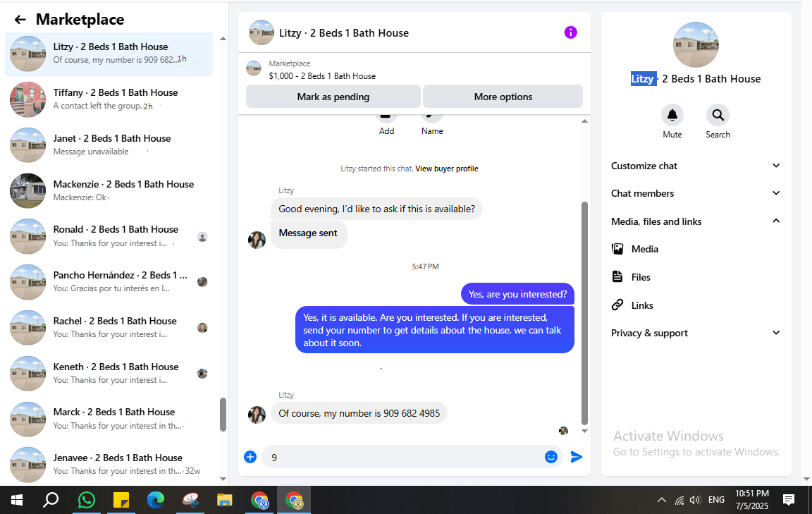Open WhatsApp from taskbar
Viewport: 812px width, 514px height.
coord(87,500)
